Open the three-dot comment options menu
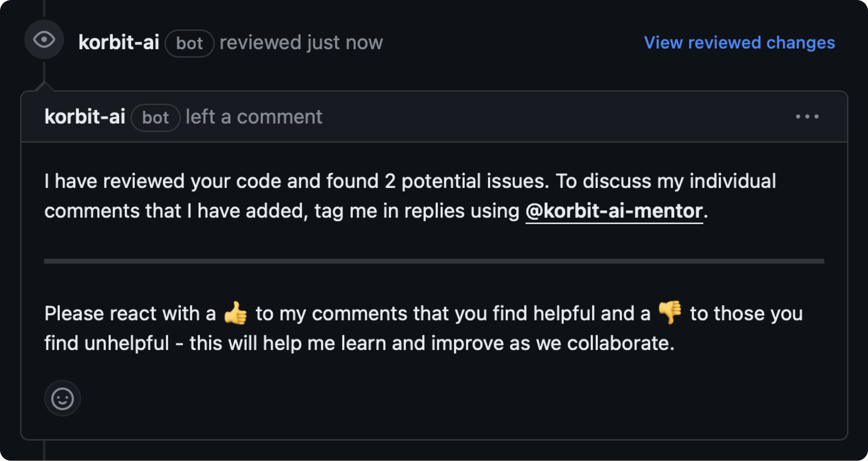868x461 pixels. tap(807, 117)
